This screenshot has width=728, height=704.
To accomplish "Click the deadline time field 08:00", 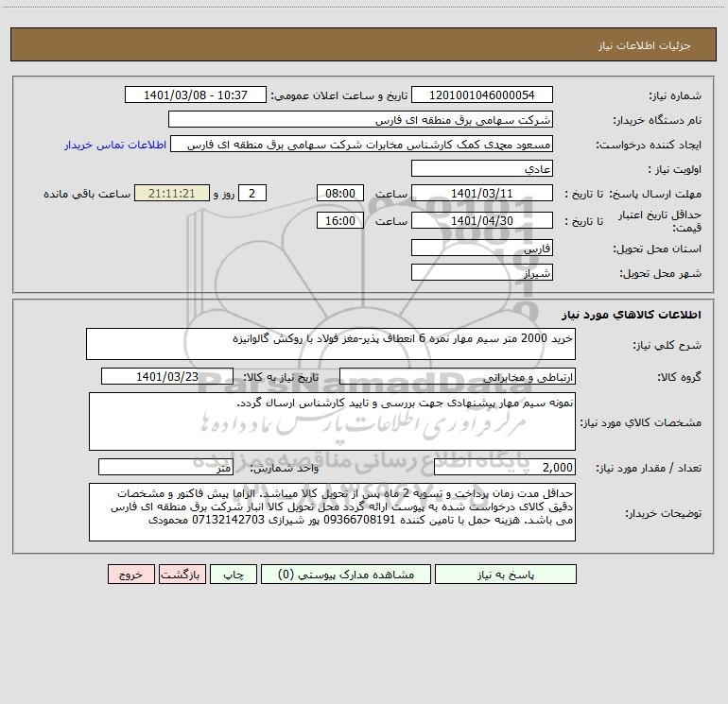I will pyautogui.click(x=340, y=193).
